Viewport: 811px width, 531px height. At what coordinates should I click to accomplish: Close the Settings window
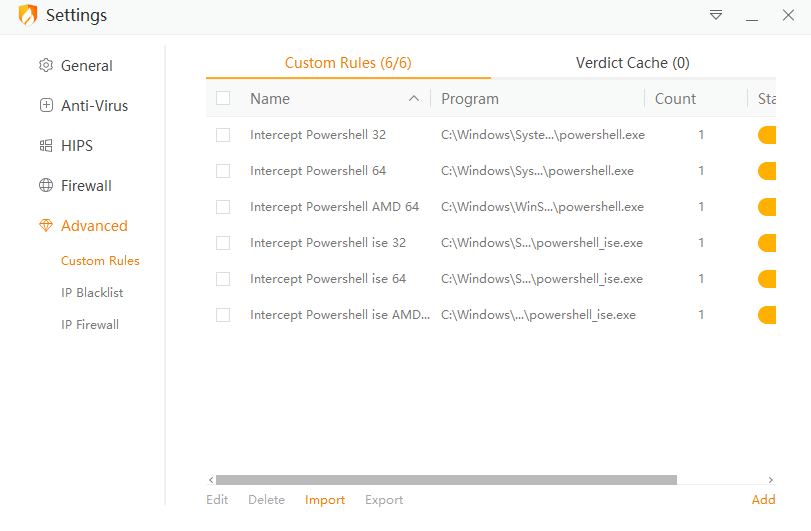click(787, 16)
